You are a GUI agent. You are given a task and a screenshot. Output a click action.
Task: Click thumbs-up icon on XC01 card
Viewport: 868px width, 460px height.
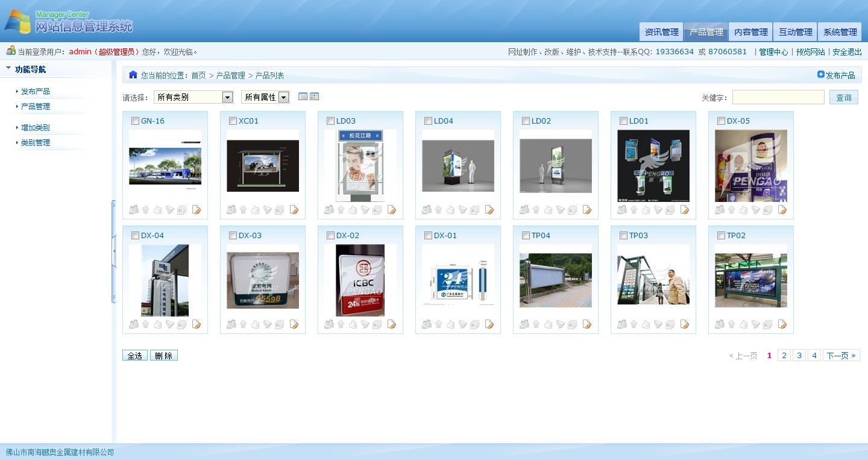click(256, 210)
